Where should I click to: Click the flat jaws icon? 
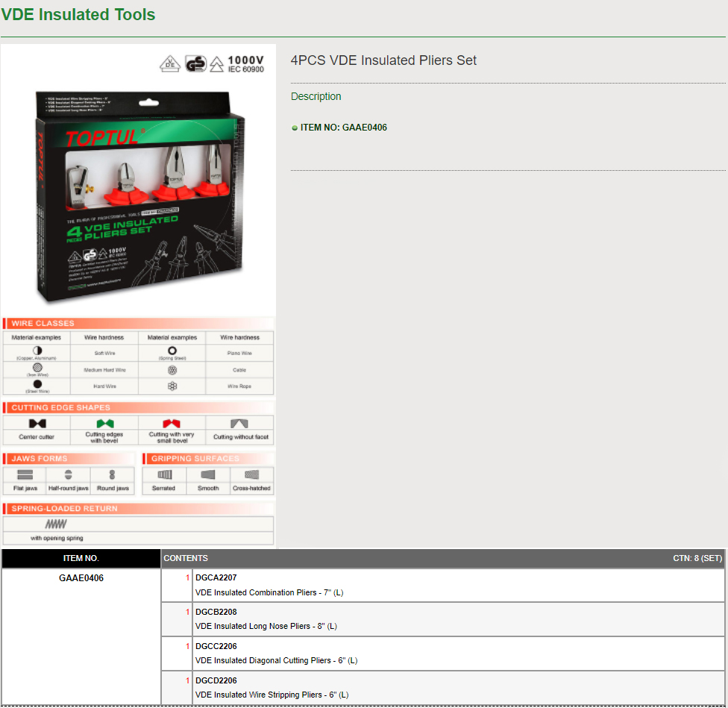point(25,474)
